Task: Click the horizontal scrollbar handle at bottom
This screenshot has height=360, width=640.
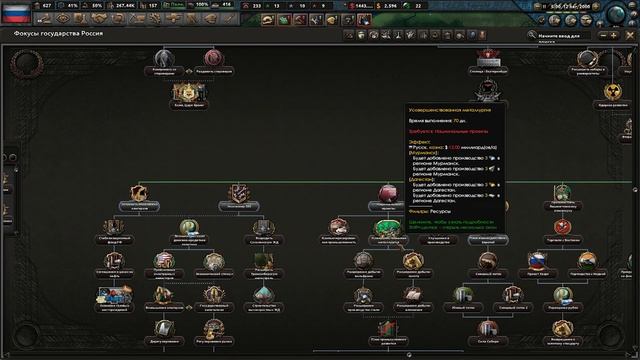Action: (x=409, y=355)
